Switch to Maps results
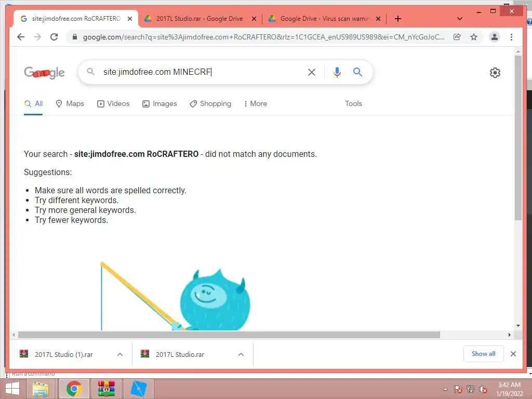This screenshot has height=399, width=532. click(70, 104)
